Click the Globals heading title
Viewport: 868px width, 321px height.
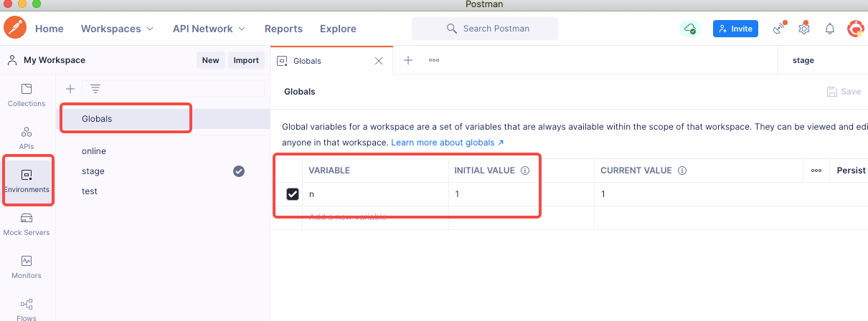300,92
